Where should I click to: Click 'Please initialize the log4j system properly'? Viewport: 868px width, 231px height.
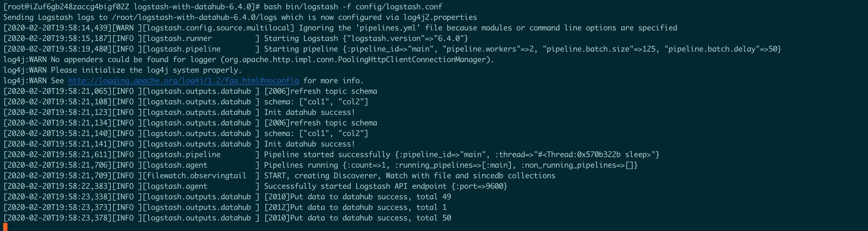pos(146,70)
